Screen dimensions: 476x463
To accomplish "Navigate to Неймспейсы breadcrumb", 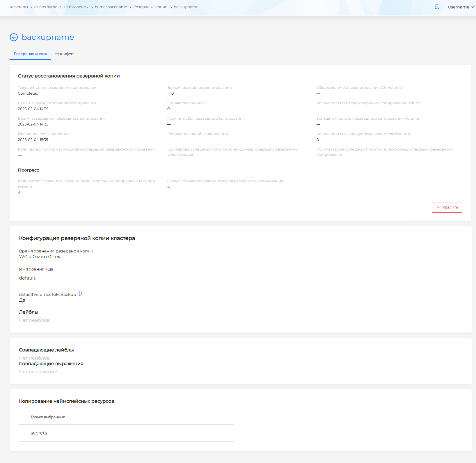I will (x=76, y=7).
